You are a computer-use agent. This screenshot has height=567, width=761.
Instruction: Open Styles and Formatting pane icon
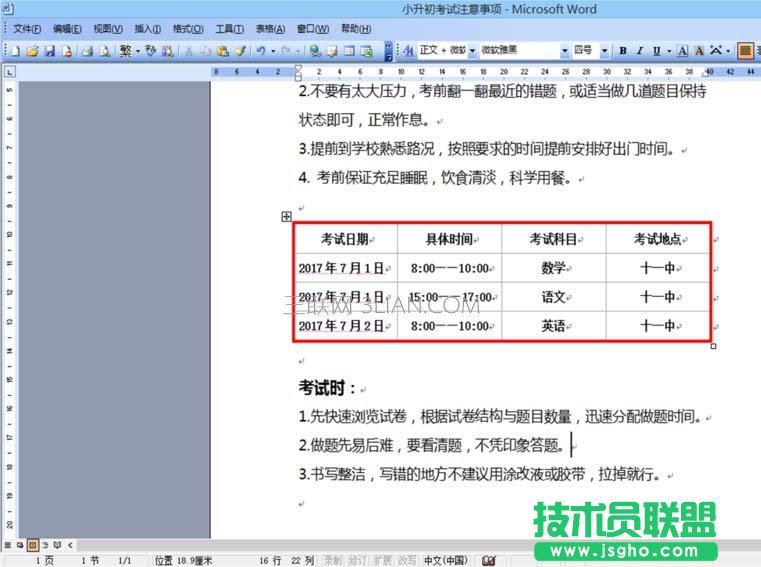[409, 50]
